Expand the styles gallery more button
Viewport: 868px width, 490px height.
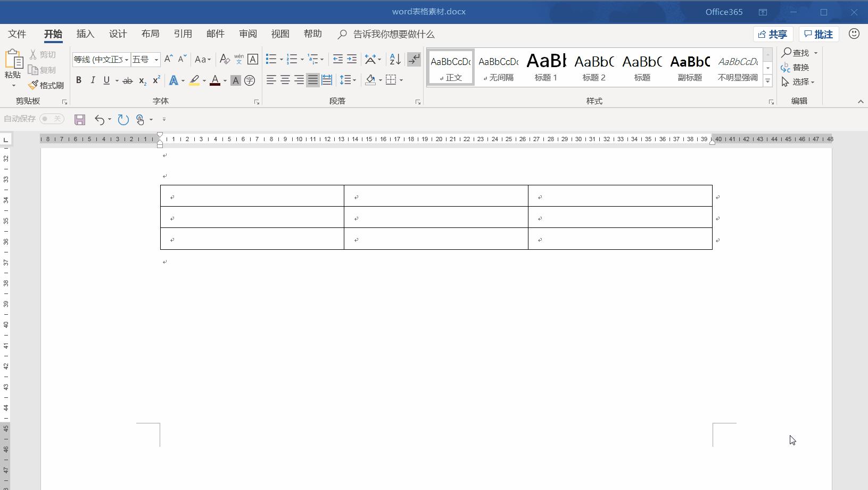[767, 81]
